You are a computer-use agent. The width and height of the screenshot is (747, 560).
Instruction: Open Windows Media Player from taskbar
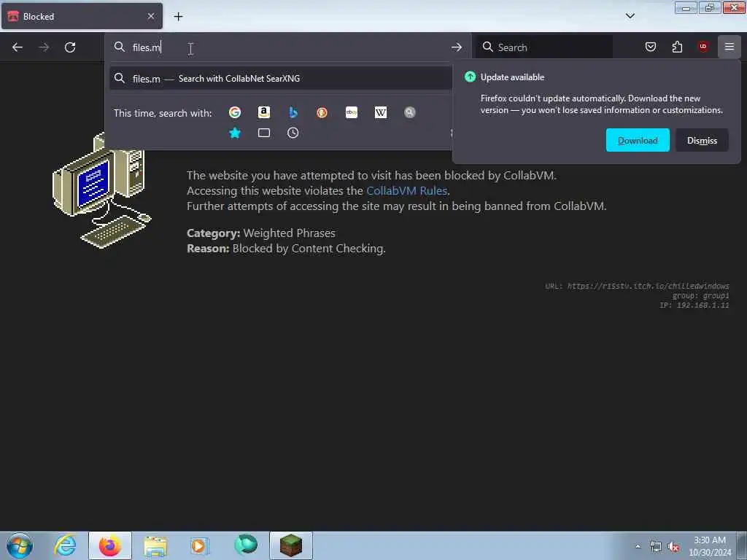click(x=200, y=545)
